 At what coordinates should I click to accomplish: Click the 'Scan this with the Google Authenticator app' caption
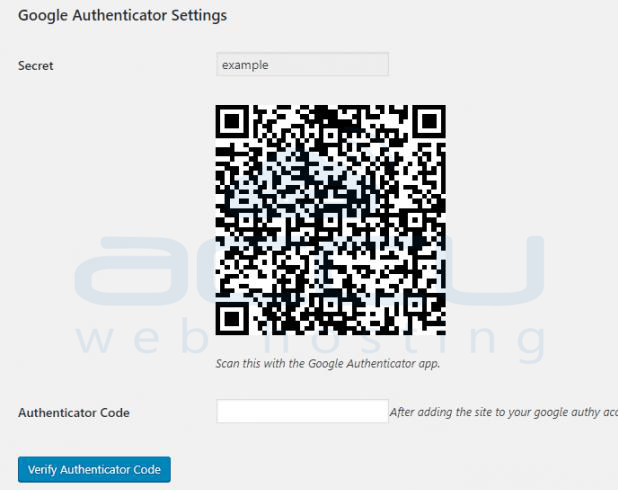click(328, 363)
